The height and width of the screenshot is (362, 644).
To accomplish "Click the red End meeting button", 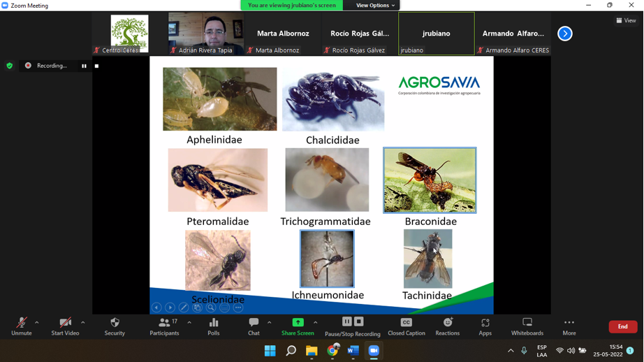I will tap(623, 326).
